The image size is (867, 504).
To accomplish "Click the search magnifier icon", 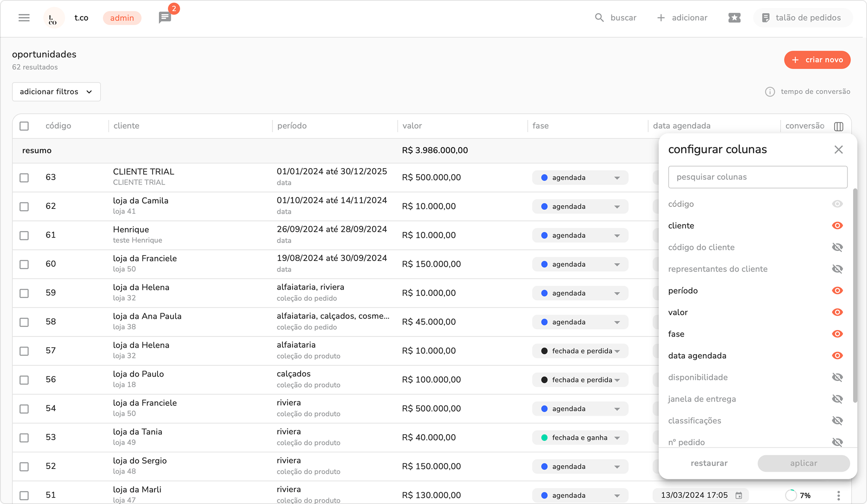I will 599,18.
